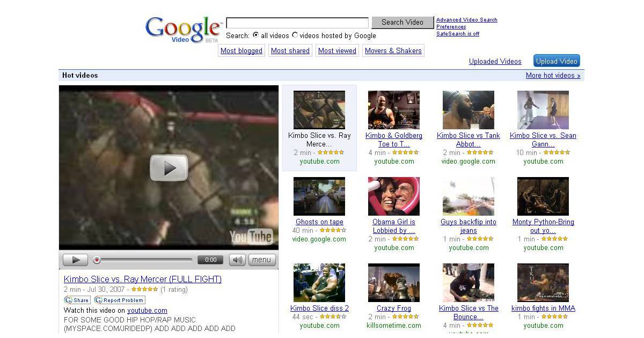Click the Upload Video button

point(557,61)
